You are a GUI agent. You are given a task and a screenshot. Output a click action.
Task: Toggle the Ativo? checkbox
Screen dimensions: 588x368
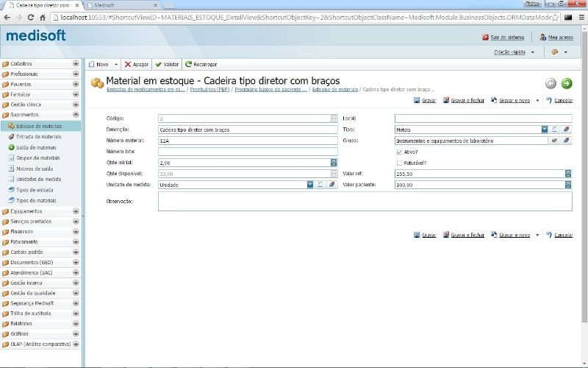point(399,152)
